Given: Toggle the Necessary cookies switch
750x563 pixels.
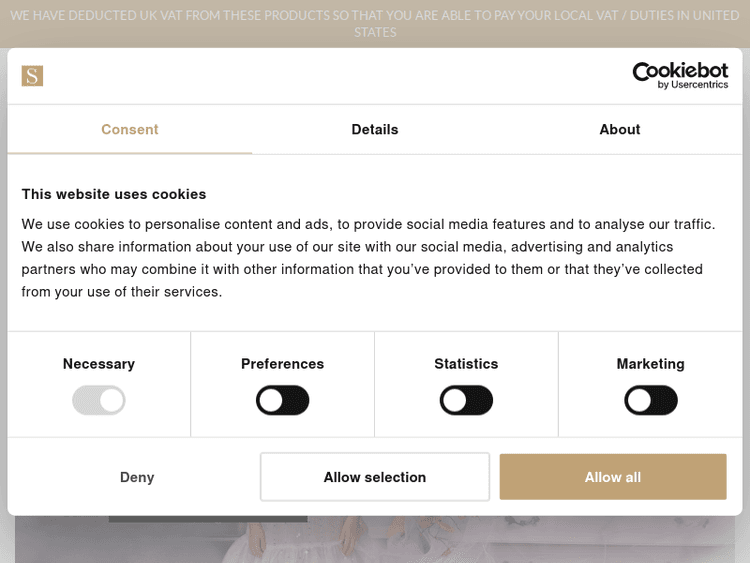Looking at the screenshot, I should coord(99,401).
